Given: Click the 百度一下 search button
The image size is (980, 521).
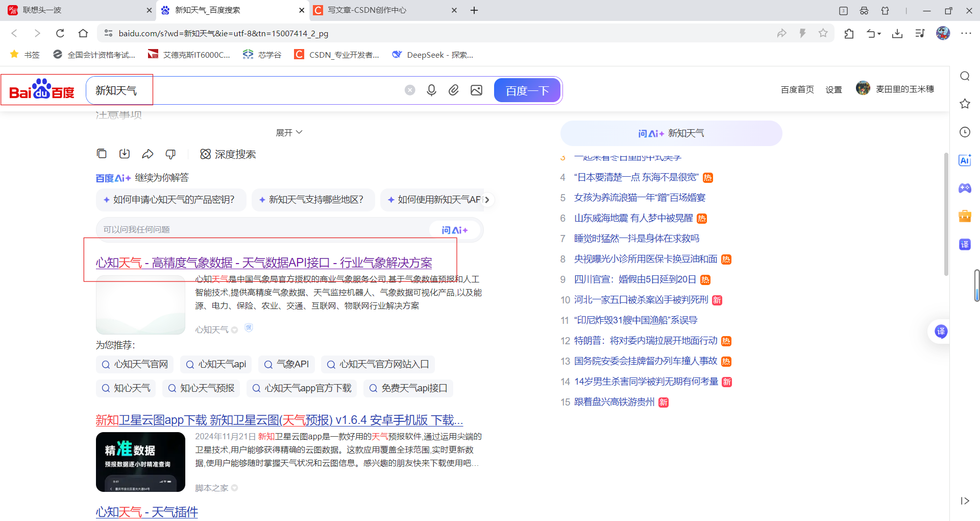Looking at the screenshot, I should point(527,90).
